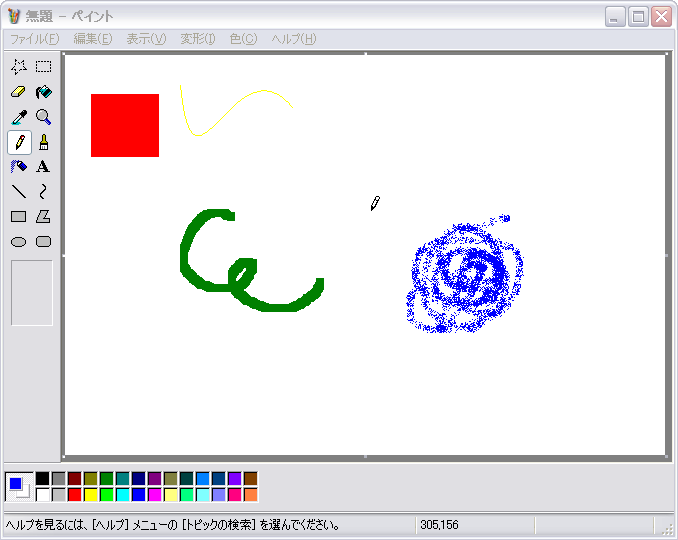Close the Paint window

point(662,17)
